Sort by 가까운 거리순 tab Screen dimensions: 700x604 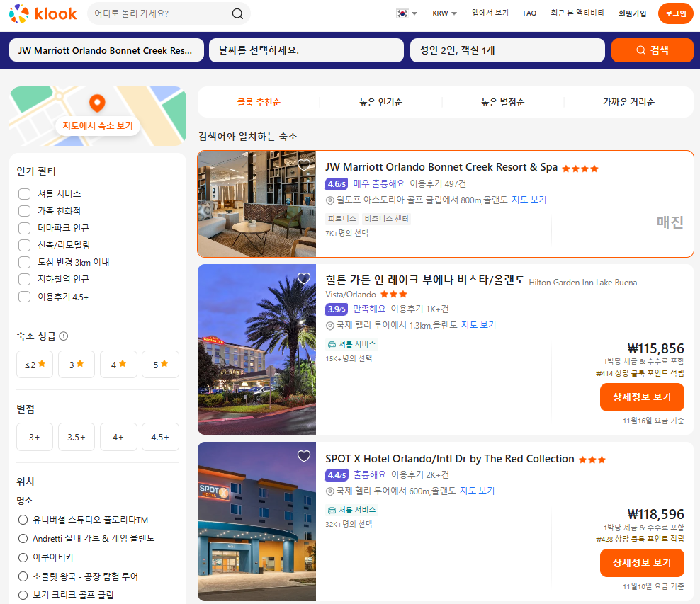pos(628,102)
